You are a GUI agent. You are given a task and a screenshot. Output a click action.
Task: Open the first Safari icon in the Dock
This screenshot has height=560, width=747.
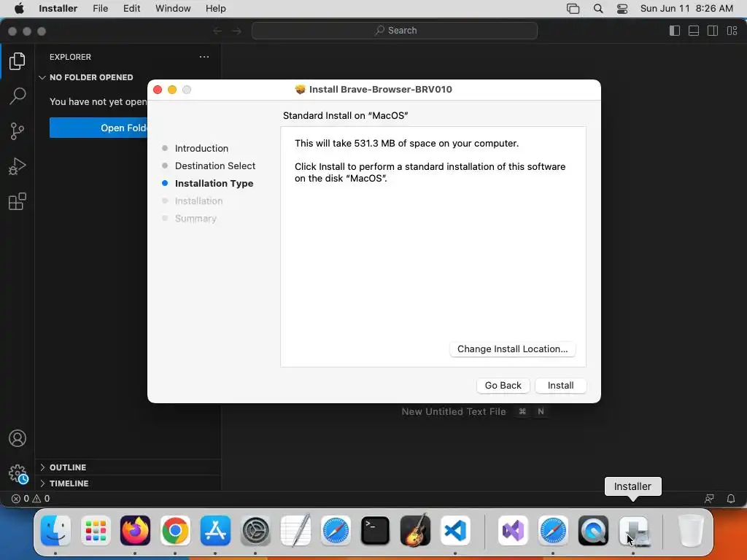(336, 531)
